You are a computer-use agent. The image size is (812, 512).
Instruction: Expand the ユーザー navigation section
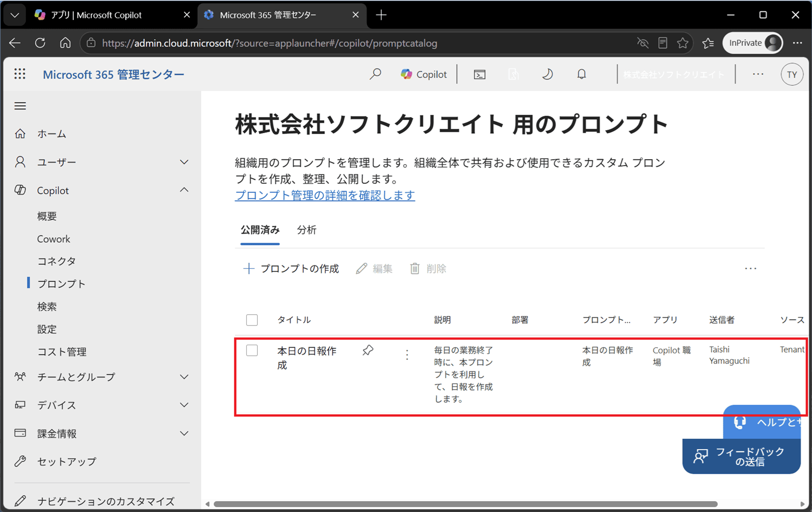pos(184,162)
